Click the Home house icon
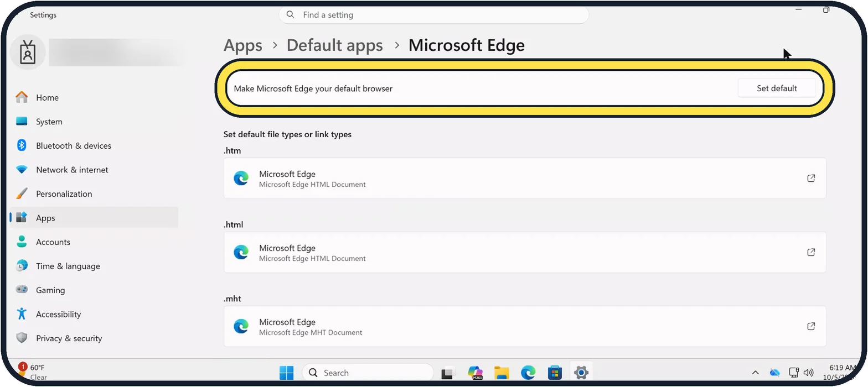This screenshot has height=387, width=868. [x=22, y=97]
